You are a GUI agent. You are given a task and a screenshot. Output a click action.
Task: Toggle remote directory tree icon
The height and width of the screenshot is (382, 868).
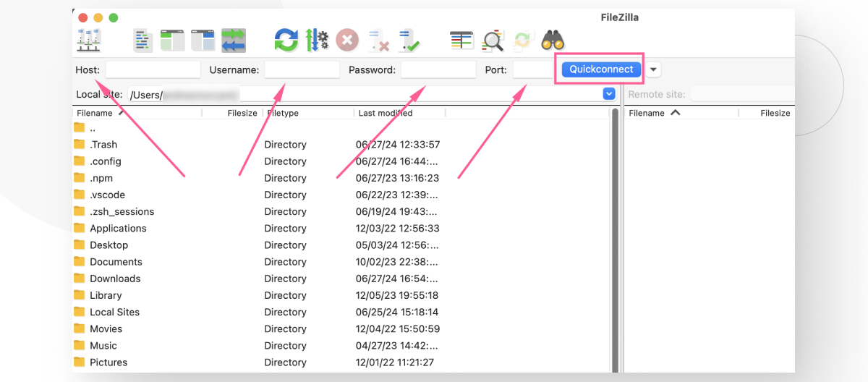203,40
